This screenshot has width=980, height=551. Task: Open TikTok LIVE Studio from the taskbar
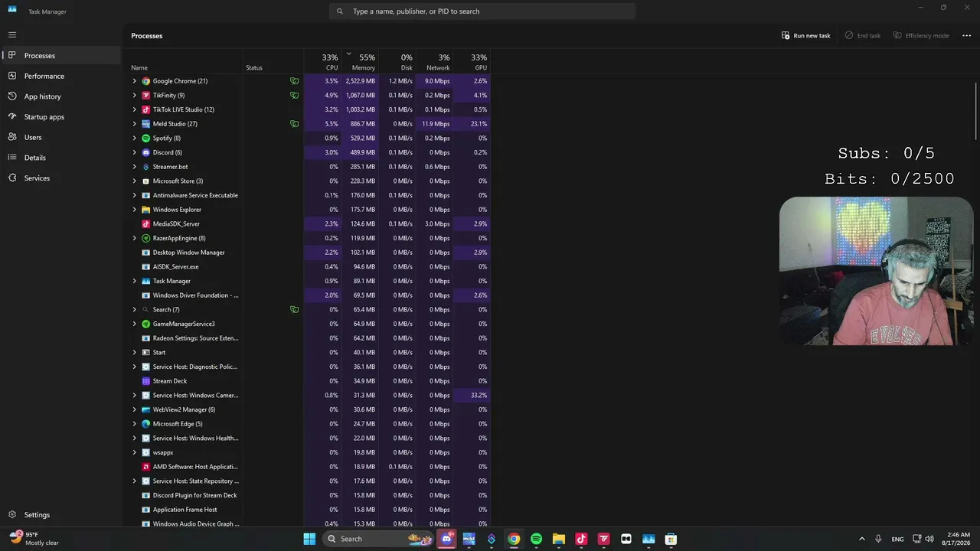581,539
